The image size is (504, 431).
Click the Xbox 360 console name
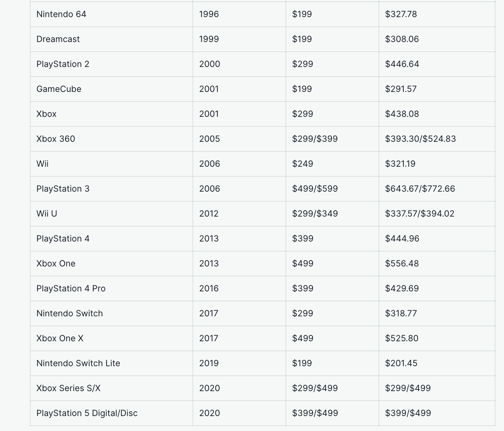click(x=56, y=139)
